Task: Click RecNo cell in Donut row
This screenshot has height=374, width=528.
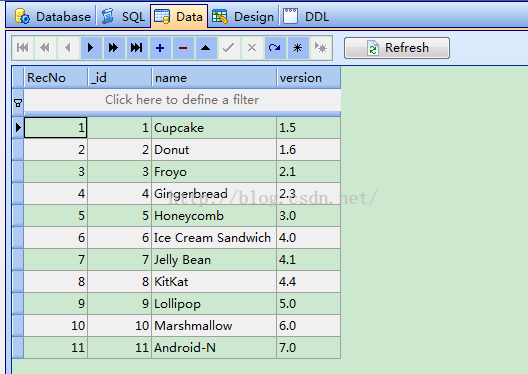Action: tap(56, 149)
